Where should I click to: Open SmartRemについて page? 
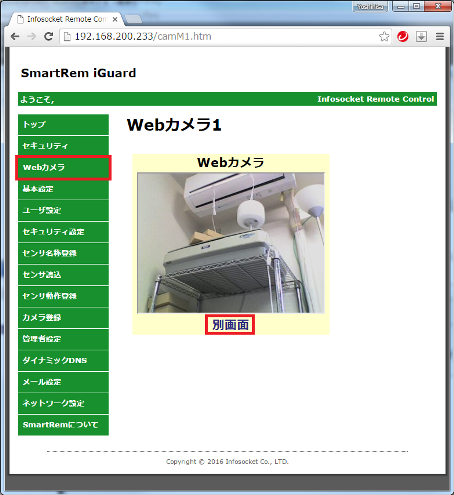63,425
